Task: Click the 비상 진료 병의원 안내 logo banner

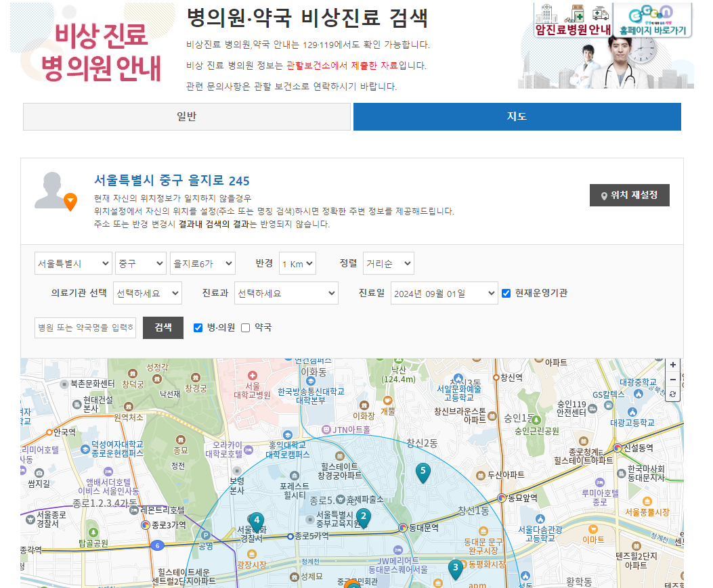Action: pyautogui.click(x=93, y=45)
